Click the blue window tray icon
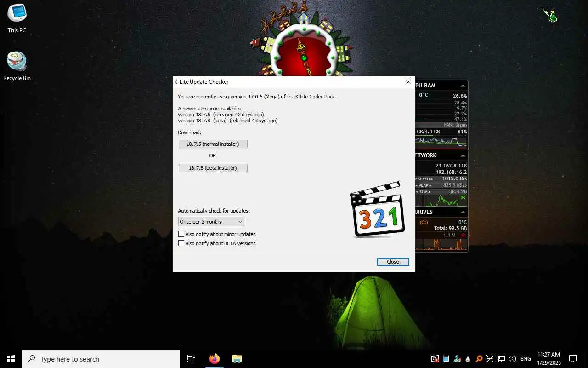This screenshot has height=368, width=588. [x=446, y=359]
